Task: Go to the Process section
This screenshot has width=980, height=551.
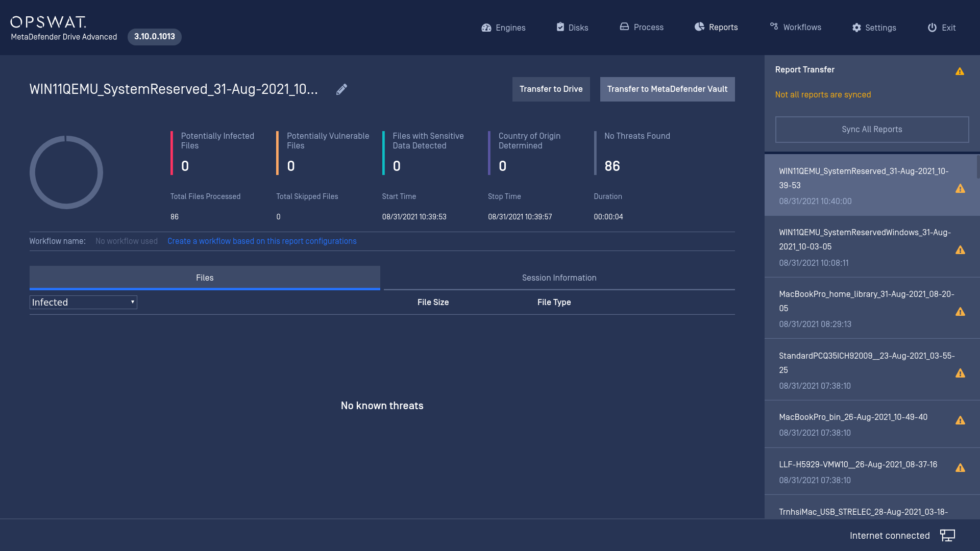Action: coord(642,27)
